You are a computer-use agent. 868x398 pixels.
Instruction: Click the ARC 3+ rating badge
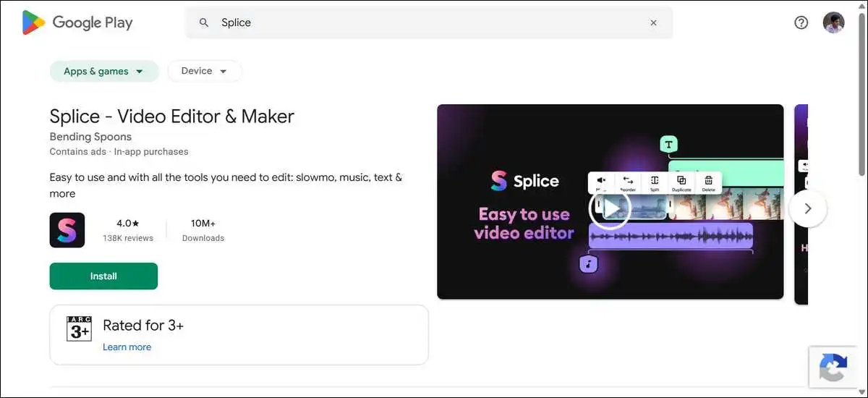[x=79, y=329]
